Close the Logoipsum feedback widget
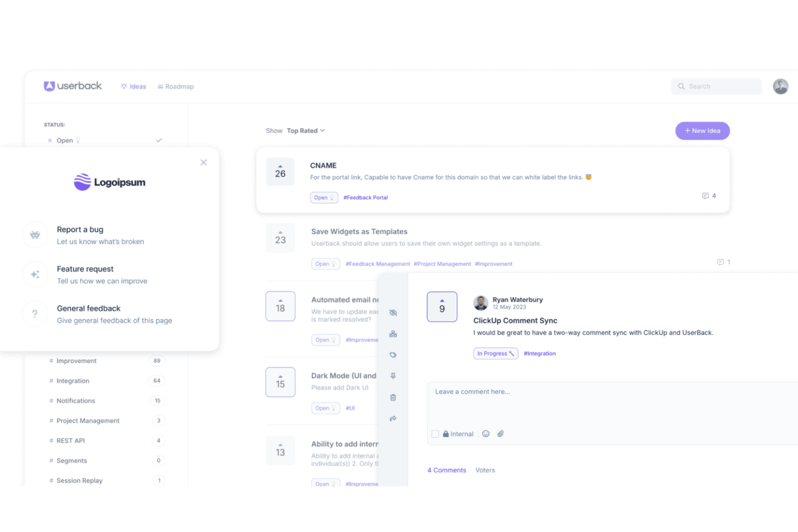Viewport: 798px width, 532px height. (x=203, y=163)
